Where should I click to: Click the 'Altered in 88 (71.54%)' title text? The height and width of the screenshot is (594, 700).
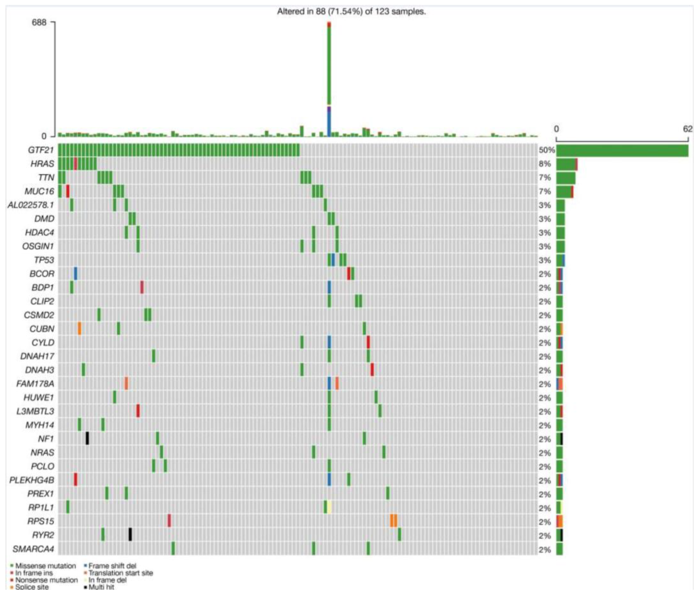coord(351,11)
